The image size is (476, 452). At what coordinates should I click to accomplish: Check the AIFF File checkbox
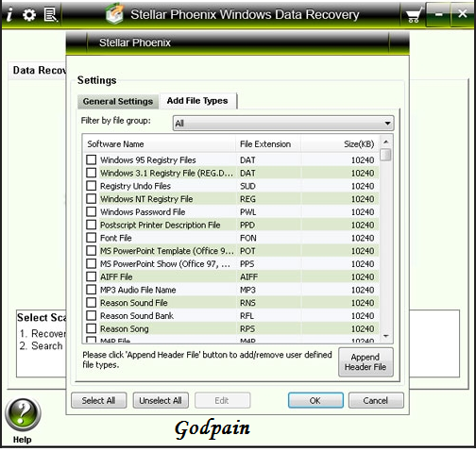(x=92, y=276)
